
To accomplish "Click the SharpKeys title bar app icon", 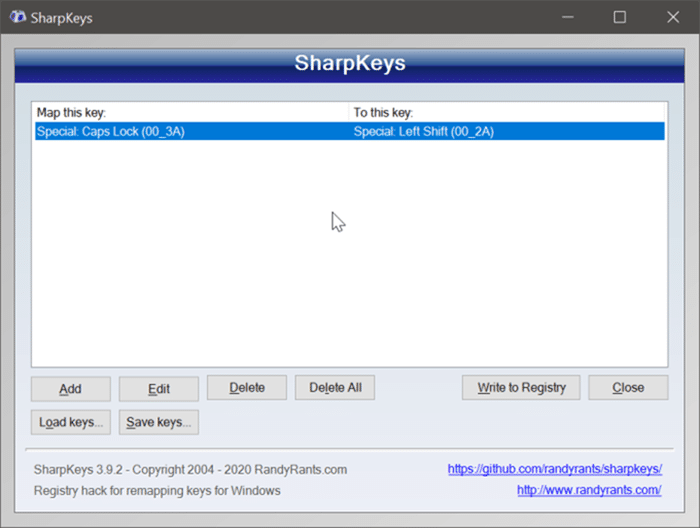I will point(18,17).
